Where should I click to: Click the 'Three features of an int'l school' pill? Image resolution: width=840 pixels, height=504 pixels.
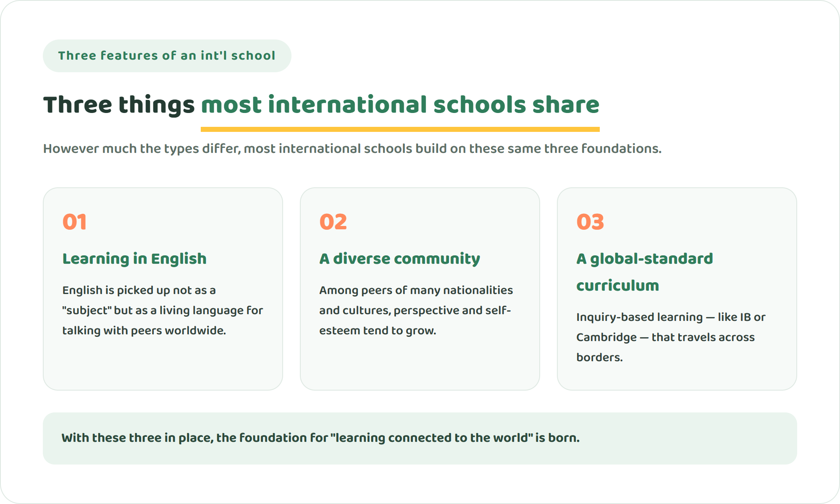click(167, 56)
